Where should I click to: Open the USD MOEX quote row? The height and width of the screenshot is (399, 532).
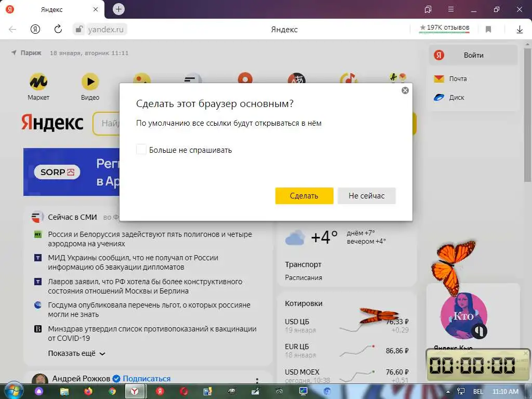tap(347, 375)
